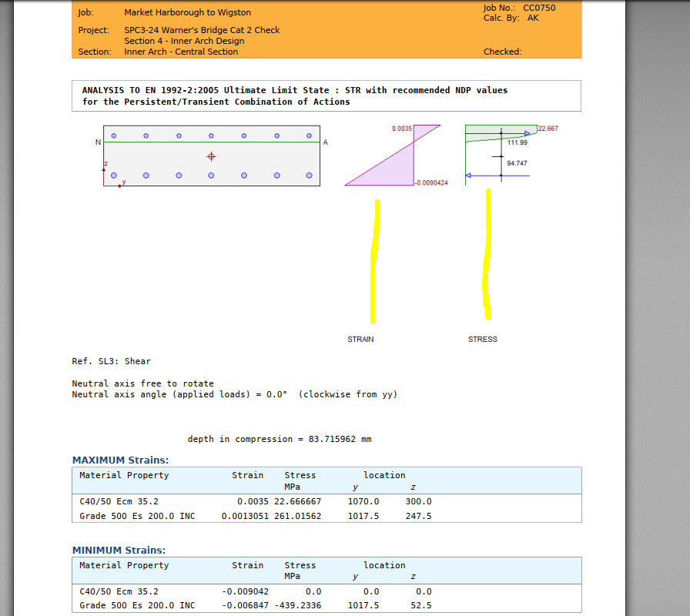Click the Ref. SL3: Shear text
This screenshot has height=616, width=690.
pyautogui.click(x=111, y=360)
